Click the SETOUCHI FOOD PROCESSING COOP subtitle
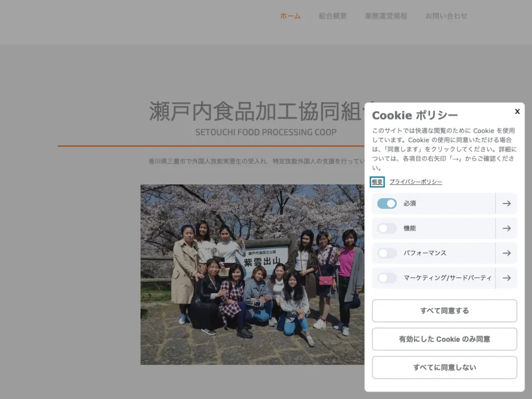 [266, 132]
